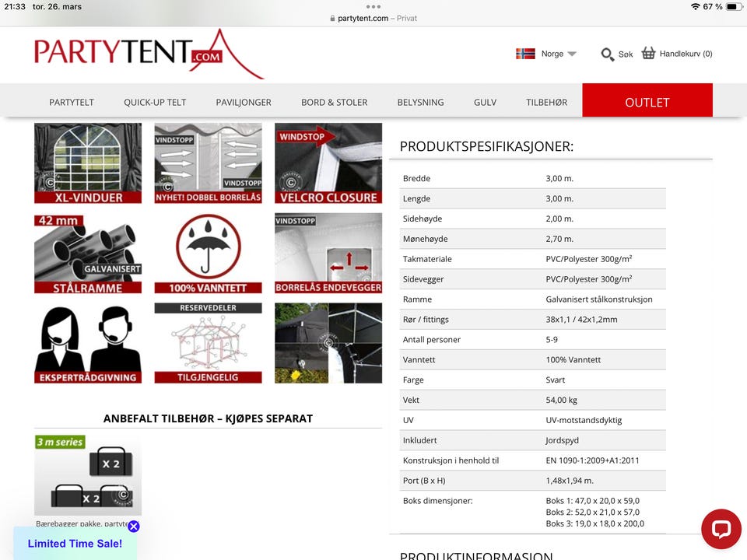Select 'Galvanisert stålkonstruksjon' frame value

[x=599, y=299]
